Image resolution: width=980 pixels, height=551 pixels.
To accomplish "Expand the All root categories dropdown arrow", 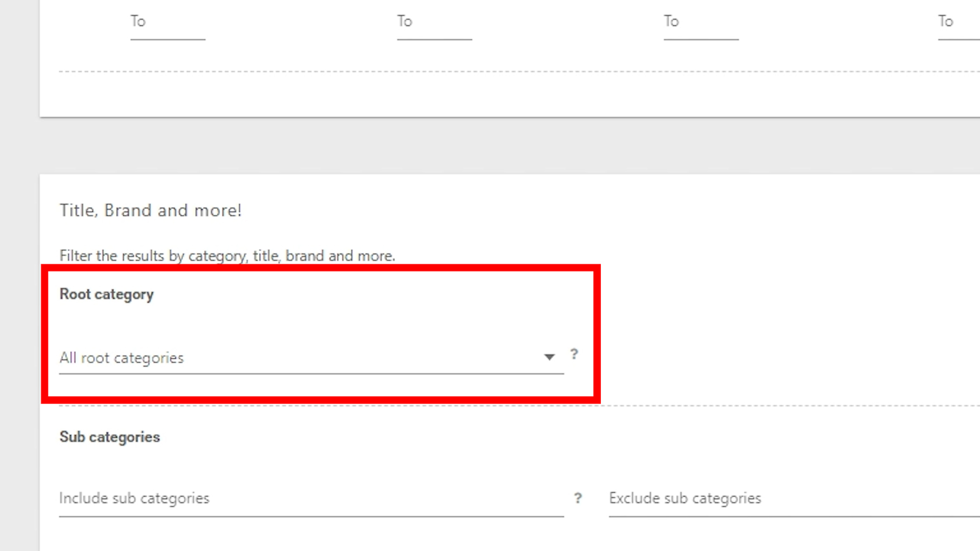I will coord(549,357).
